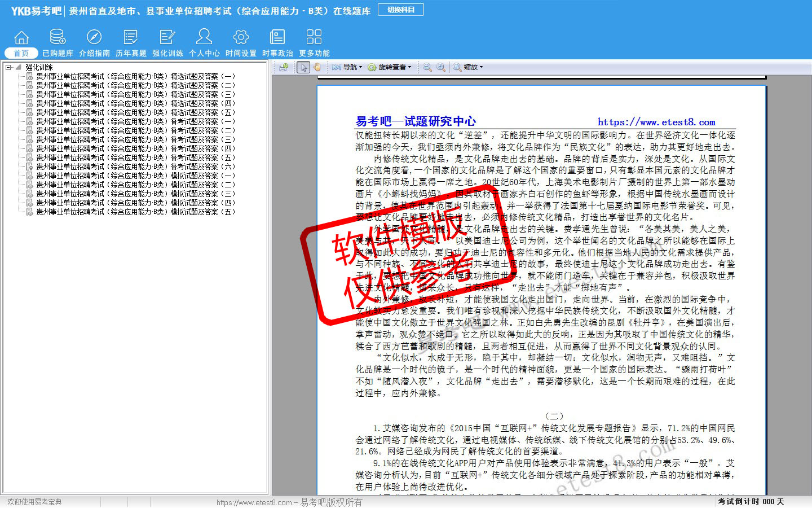Activate the arrow select tool
This screenshot has height=508, width=812.
(303, 67)
